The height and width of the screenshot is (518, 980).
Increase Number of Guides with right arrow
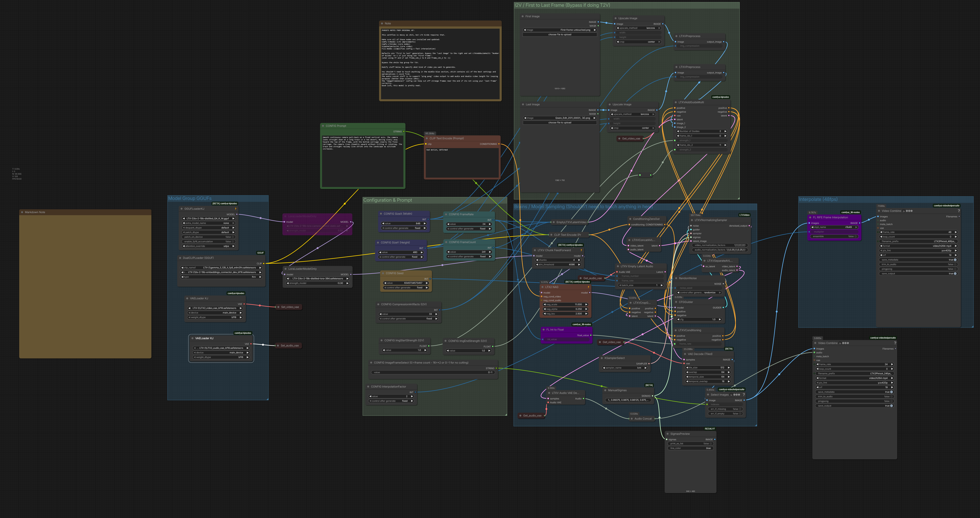pos(725,131)
